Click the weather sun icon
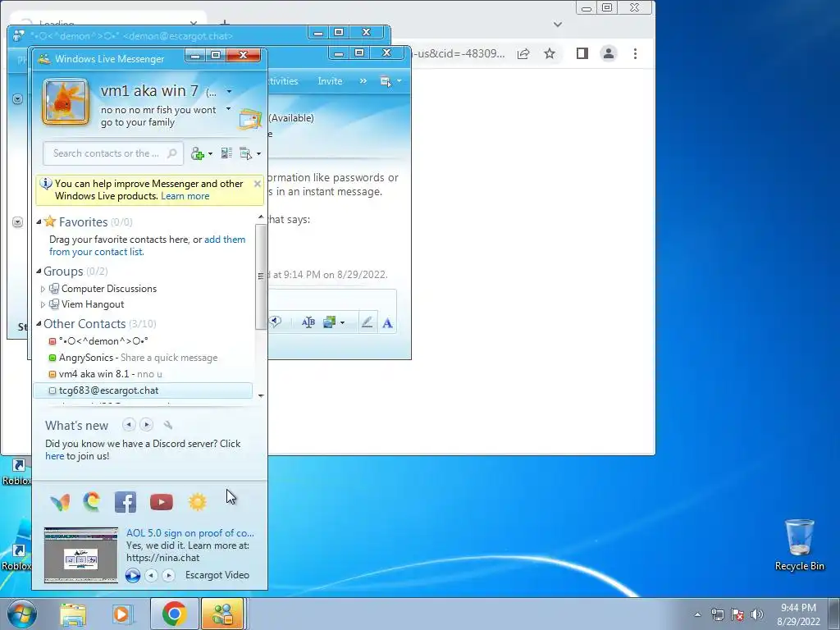Viewport: 840px width, 630px height. 197,502
